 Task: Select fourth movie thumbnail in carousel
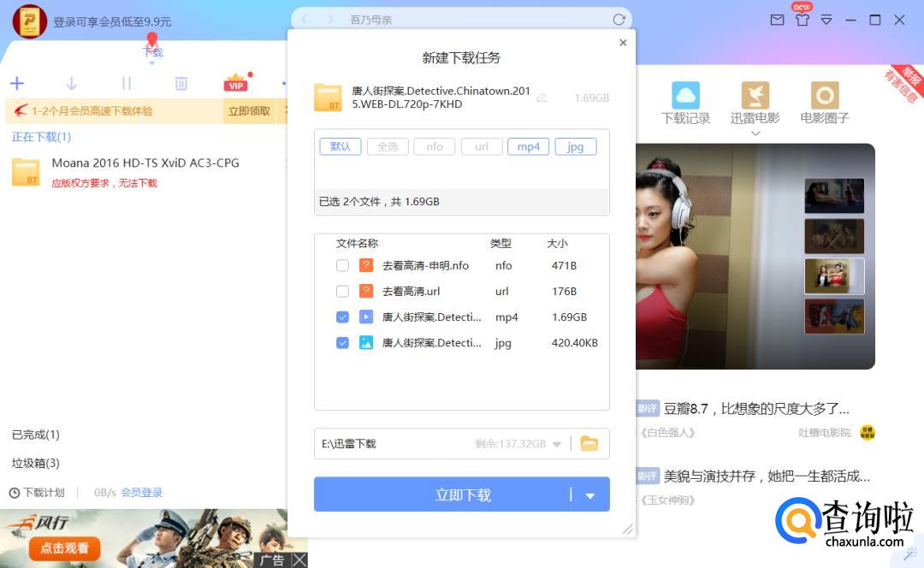(x=834, y=317)
